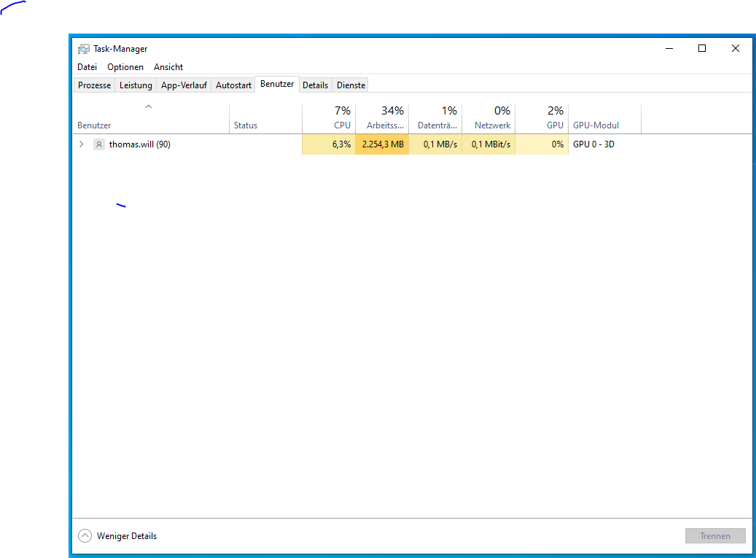Switch to the Prozesse tab
Viewport: 756px width, 558px height.
pyautogui.click(x=95, y=85)
